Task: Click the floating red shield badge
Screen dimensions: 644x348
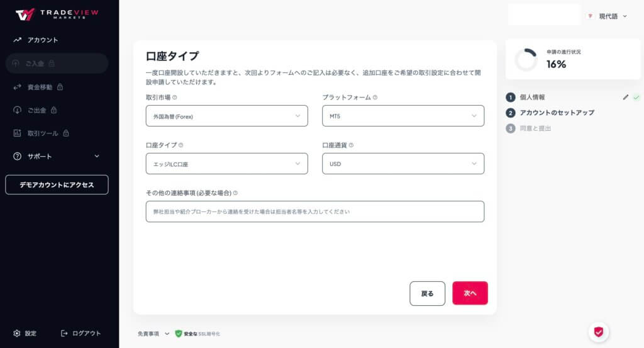Action: click(x=599, y=332)
